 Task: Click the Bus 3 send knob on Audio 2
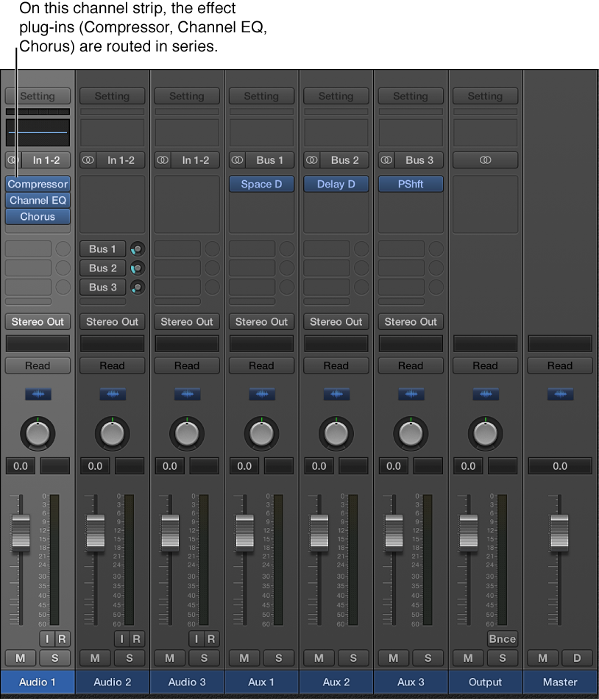136,287
